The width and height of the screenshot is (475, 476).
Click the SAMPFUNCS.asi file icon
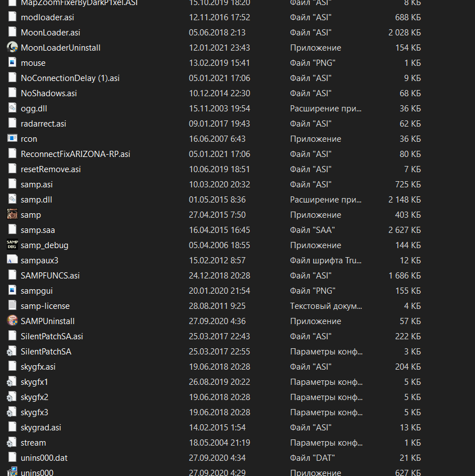[x=12, y=275]
